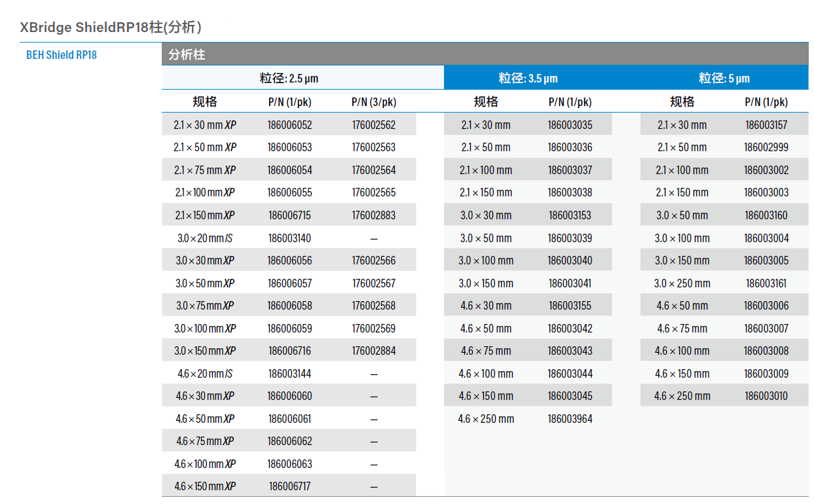Select the 粒径: 3.5 µm column header

(x=528, y=79)
